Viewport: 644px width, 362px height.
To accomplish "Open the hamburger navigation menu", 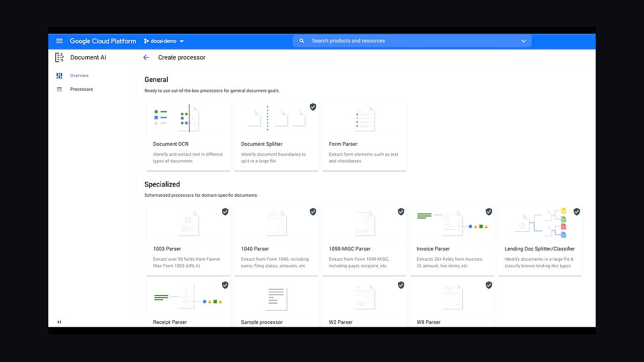I will click(x=60, y=41).
